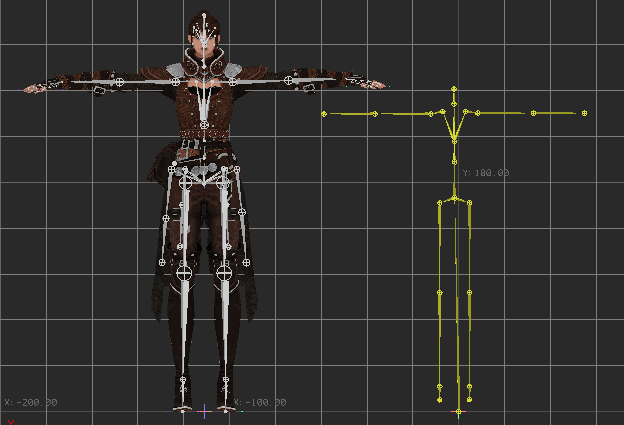Click the Y: 100.00 grid label

486,173
